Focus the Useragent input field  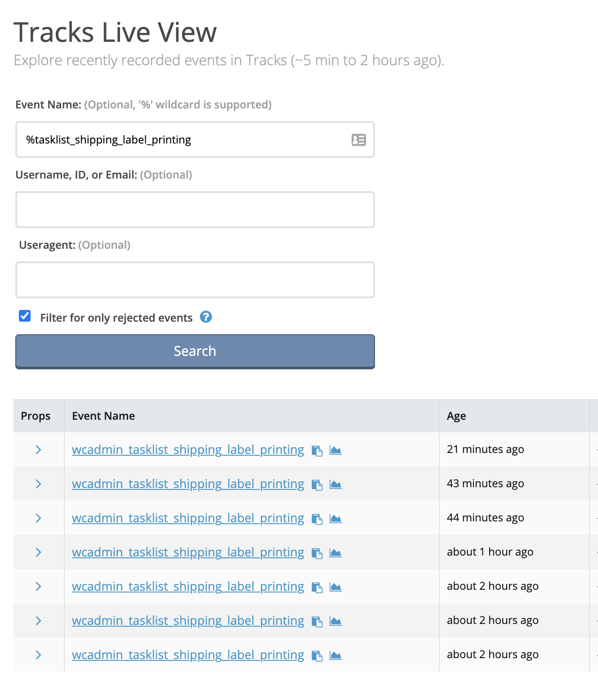pyautogui.click(x=195, y=280)
